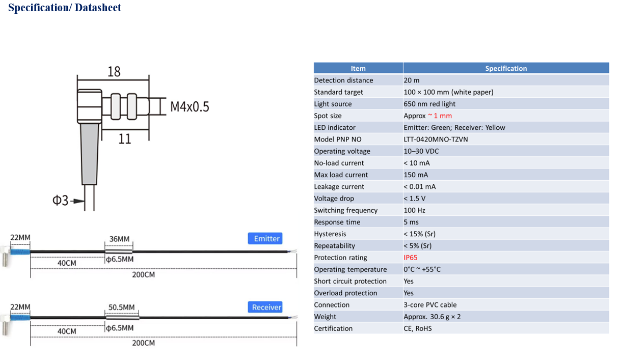Click the Specification/ Datasheet heading
This screenshot has height=364, width=619.
pyautogui.click(x=65, y=8)
